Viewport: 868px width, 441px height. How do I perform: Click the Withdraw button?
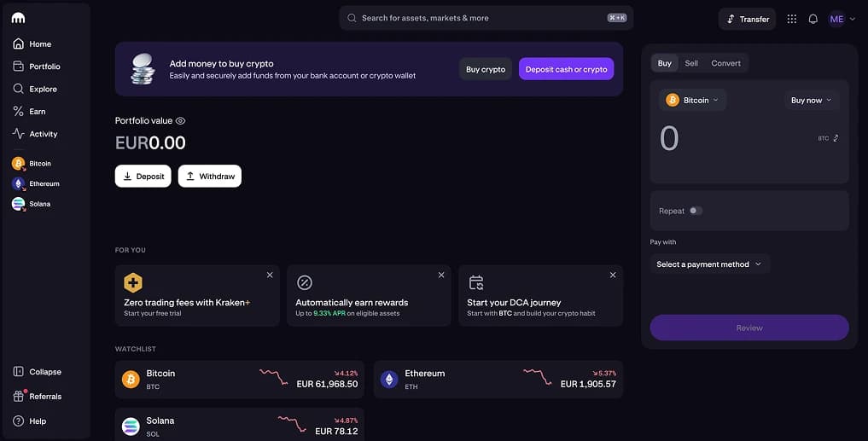coord(210,176)
